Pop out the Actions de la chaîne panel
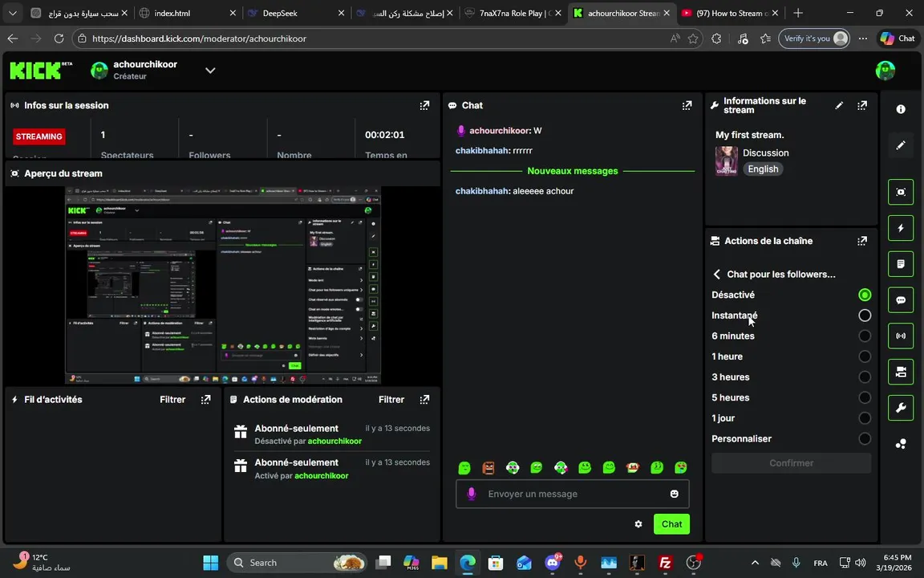The height and width of the screenshot is (578, 924). click(862, 241)
